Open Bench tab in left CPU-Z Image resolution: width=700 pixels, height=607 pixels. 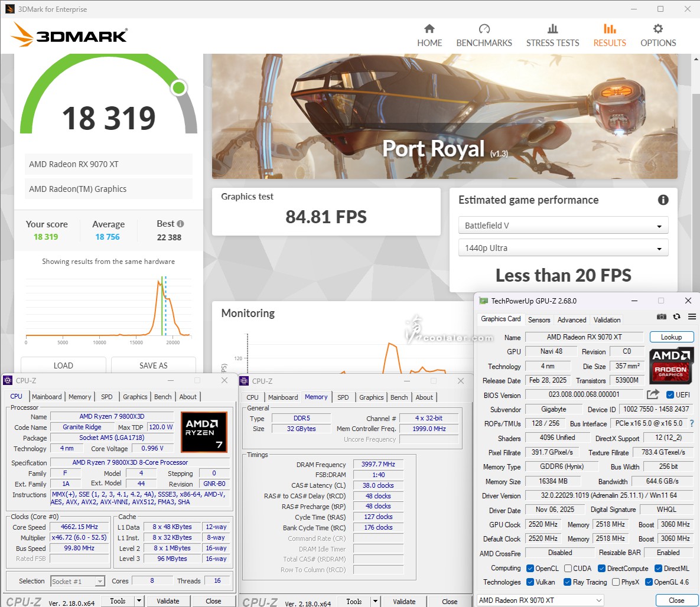pos(163,396)
